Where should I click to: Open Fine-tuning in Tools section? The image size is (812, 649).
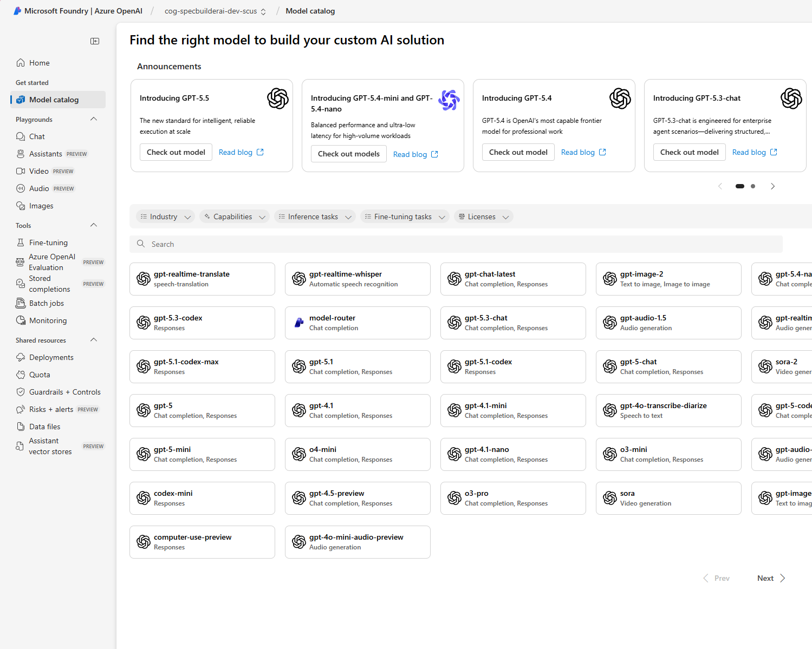coord(58,242)
